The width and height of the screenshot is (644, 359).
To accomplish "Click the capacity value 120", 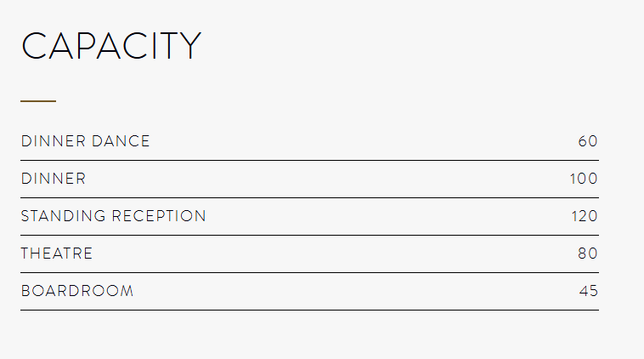I will click(585, 216).
